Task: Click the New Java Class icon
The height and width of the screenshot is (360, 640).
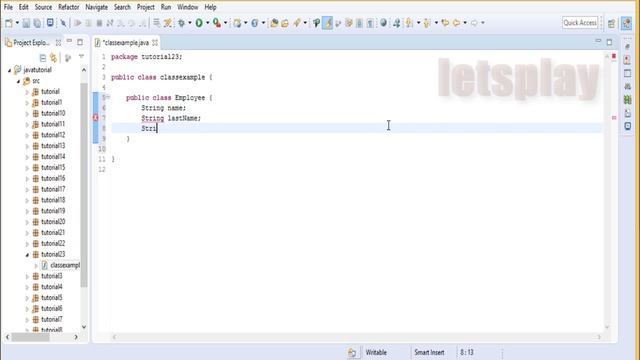Action: 255,23
